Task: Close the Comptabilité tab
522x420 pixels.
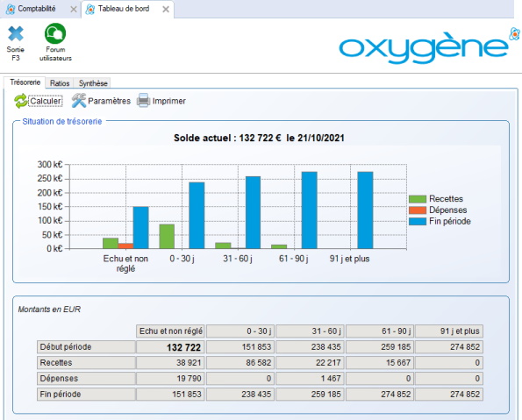Action: (x=74, y=10)
